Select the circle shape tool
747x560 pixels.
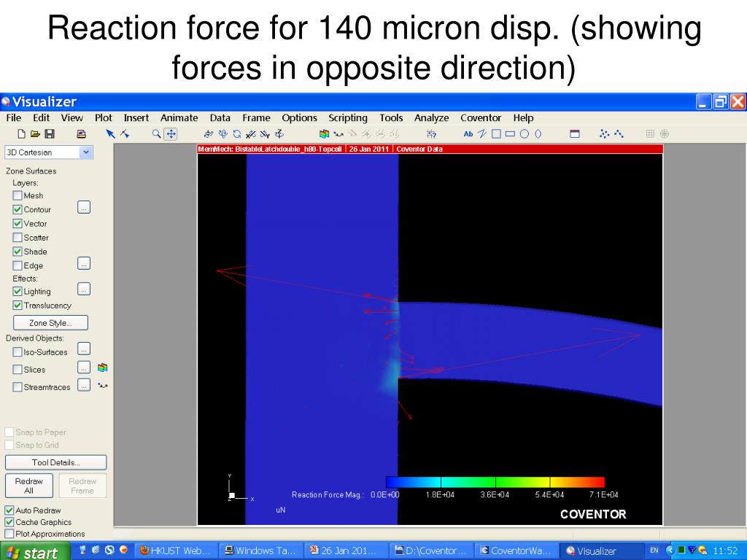pos(525,134)
